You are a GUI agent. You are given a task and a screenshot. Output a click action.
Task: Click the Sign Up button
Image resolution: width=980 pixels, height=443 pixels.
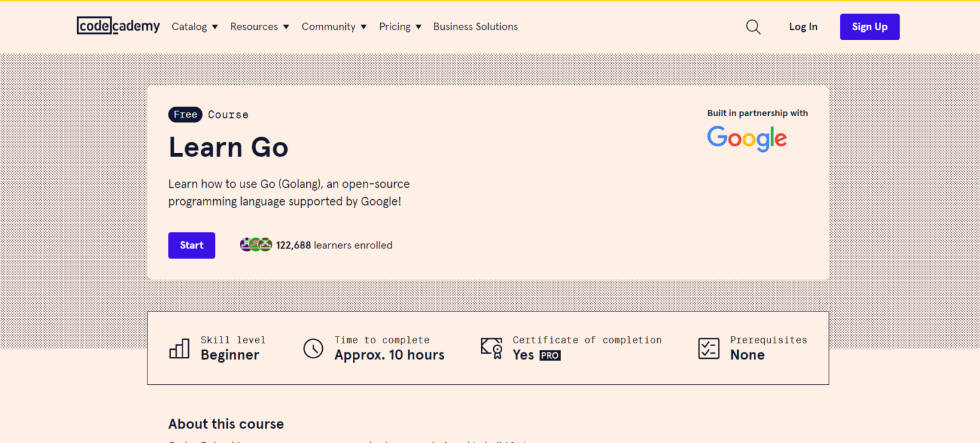point(870,27)
